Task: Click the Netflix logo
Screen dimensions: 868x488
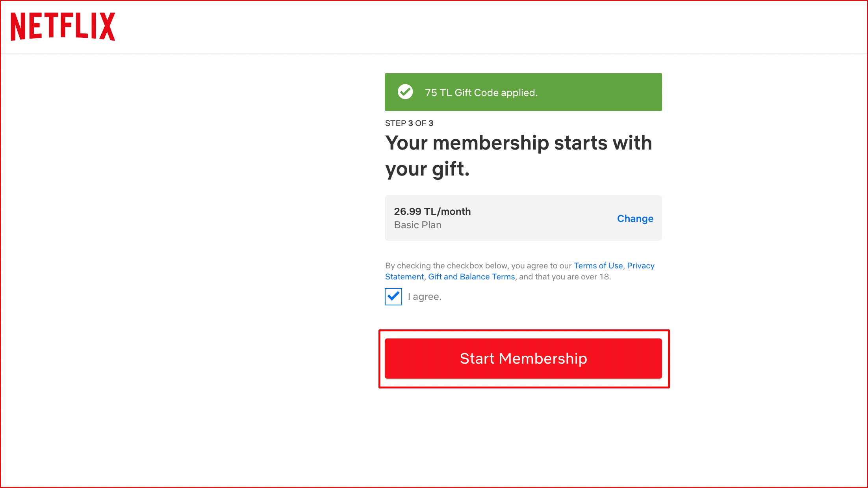Action: coord(63,26)
